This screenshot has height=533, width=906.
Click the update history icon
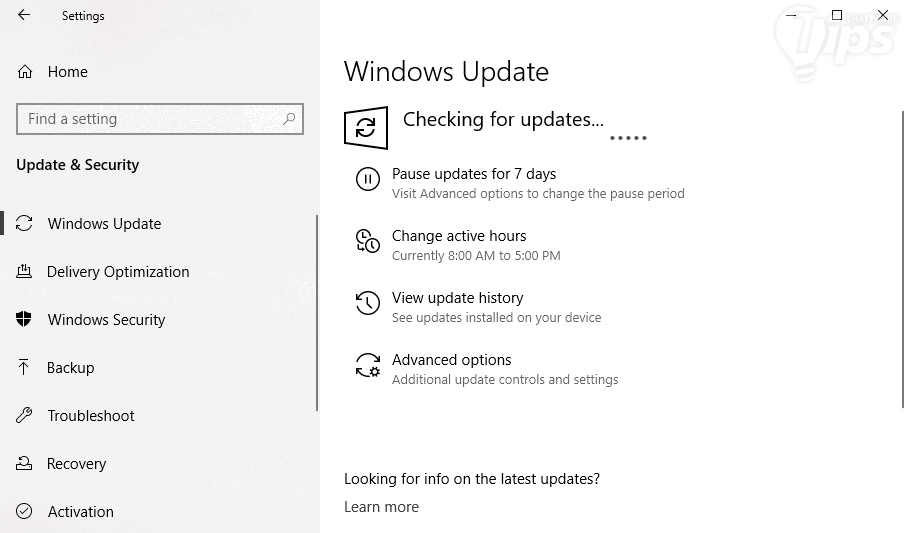(368, 304)
